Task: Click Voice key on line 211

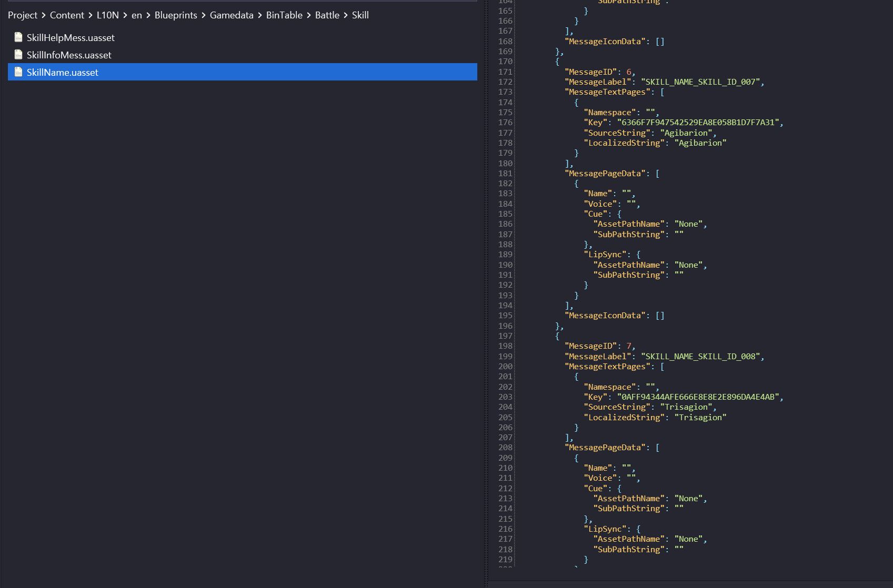Action: [x=600, y=478]
